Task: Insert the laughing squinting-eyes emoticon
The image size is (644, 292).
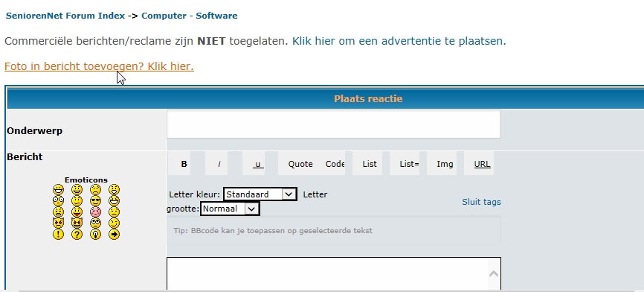Action: coord(115,200)
